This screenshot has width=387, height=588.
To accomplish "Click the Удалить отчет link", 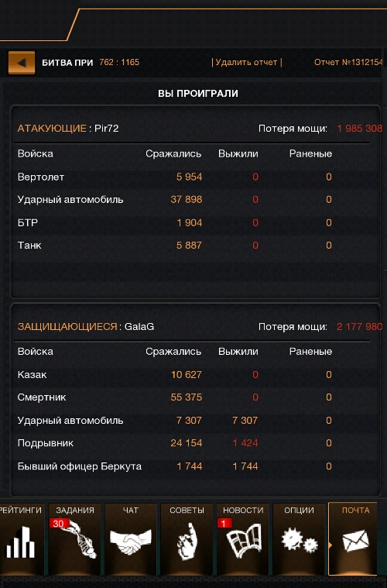I will click(247, 62).
